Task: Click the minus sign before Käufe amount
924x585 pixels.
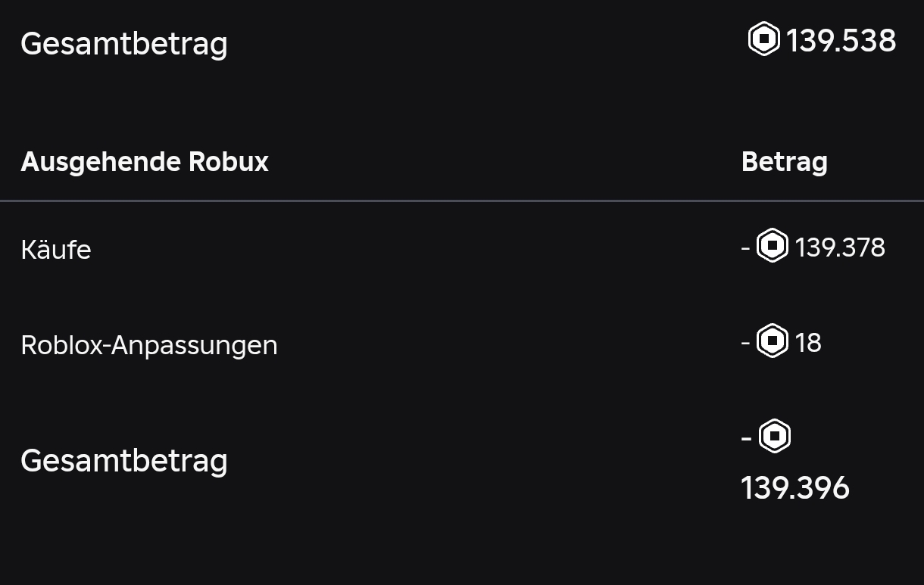Action: (x=746, y=247)
